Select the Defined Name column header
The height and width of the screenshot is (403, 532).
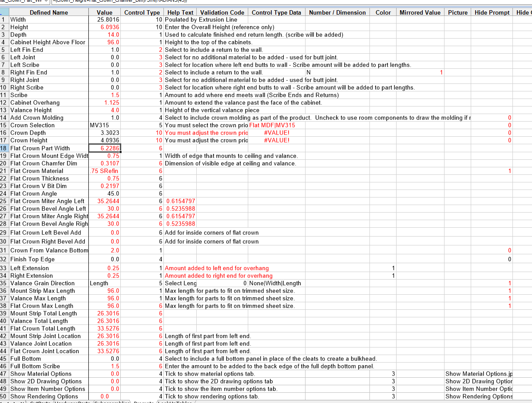(x=48, y=12)
